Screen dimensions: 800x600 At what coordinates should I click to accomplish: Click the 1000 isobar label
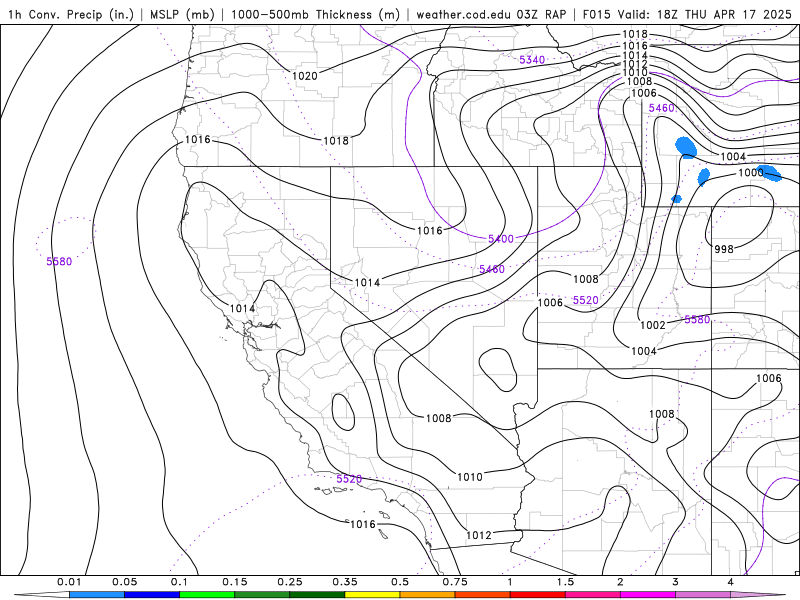751,172
